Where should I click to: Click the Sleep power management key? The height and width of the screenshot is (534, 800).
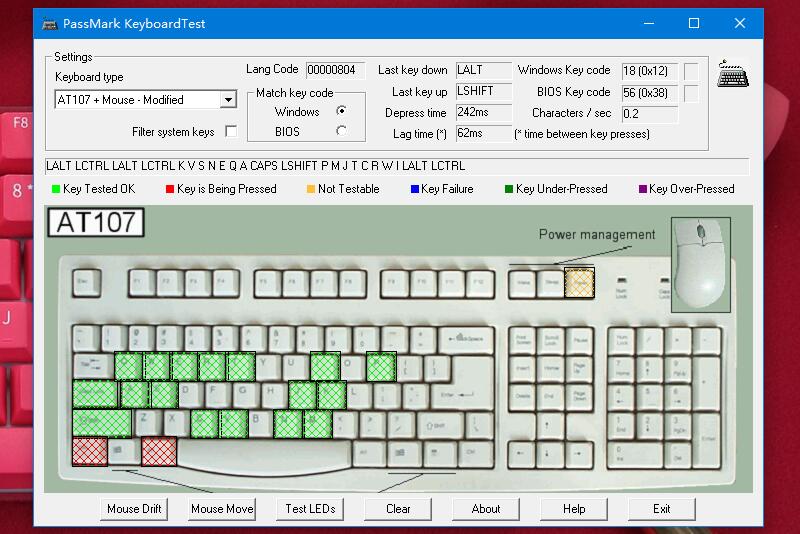tap(551, 283)
